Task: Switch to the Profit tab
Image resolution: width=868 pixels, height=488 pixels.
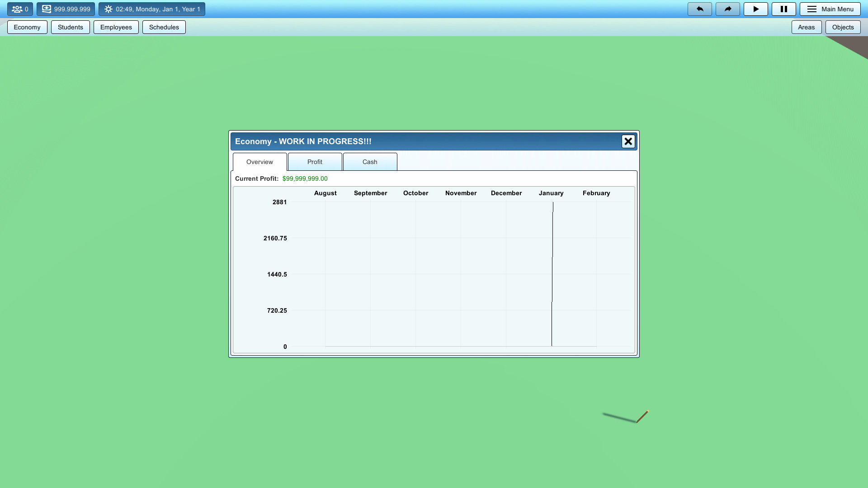Action: pos(315,162)
